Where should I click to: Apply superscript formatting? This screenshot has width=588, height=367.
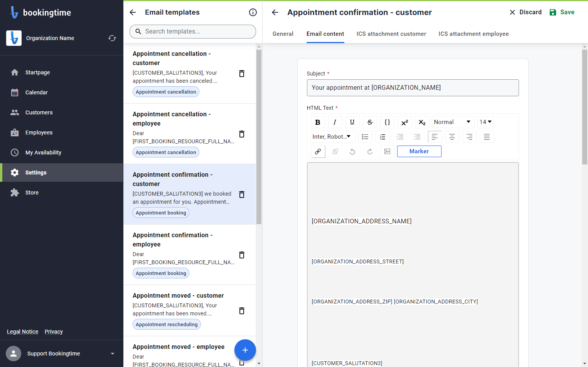click(404, 122)
